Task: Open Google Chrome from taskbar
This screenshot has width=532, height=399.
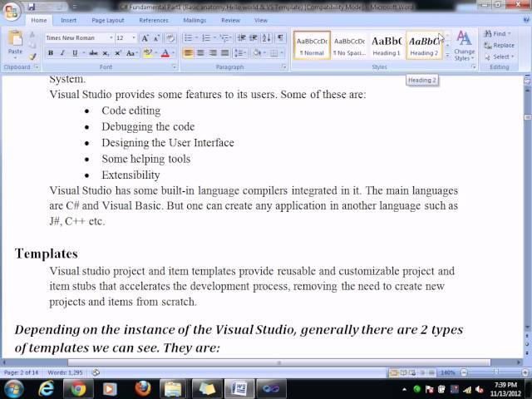Action: point(78,389)
